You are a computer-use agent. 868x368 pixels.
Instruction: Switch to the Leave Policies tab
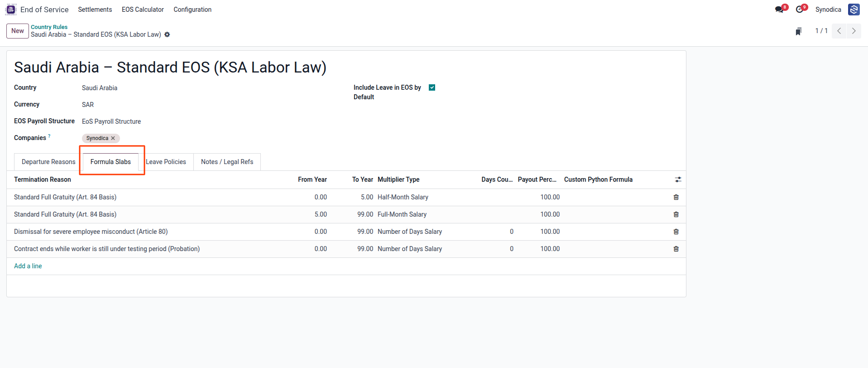(x=166, y=162)
